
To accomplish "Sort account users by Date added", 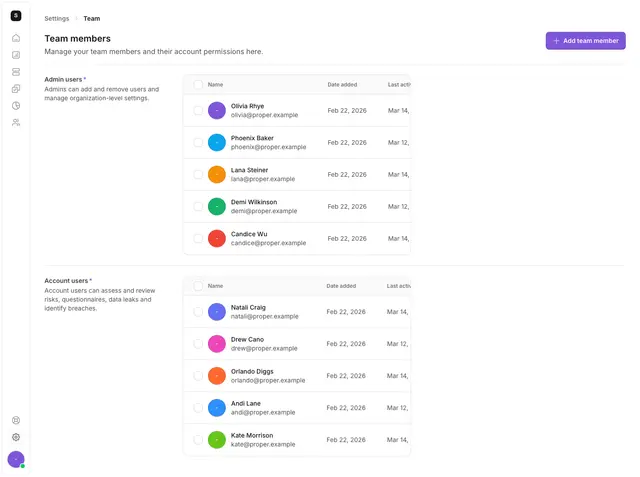I will click(x=341, y=286).
